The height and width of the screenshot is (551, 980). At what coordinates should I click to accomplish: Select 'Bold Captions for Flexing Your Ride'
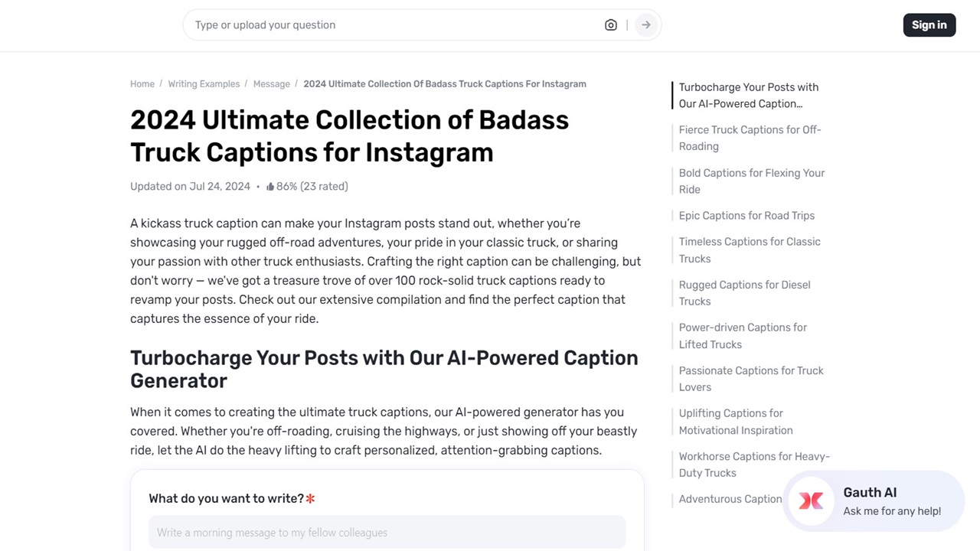coord(751,181)
